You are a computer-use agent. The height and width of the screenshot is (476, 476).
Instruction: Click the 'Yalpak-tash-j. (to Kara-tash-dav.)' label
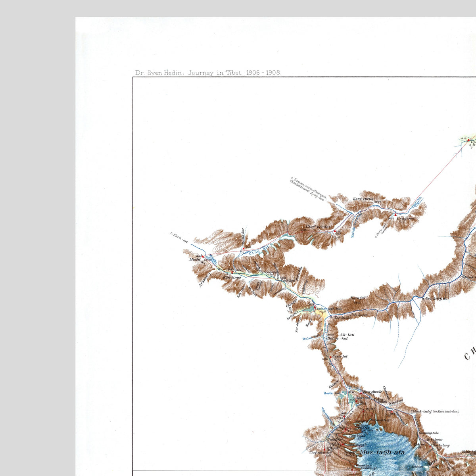click(x=435, y=412)
